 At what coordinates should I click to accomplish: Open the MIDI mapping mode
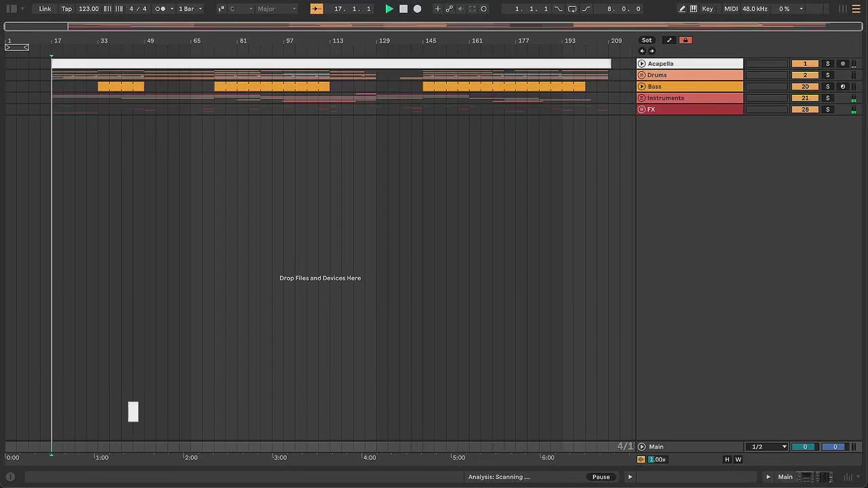pyautogui.click(x=730, y=9)
